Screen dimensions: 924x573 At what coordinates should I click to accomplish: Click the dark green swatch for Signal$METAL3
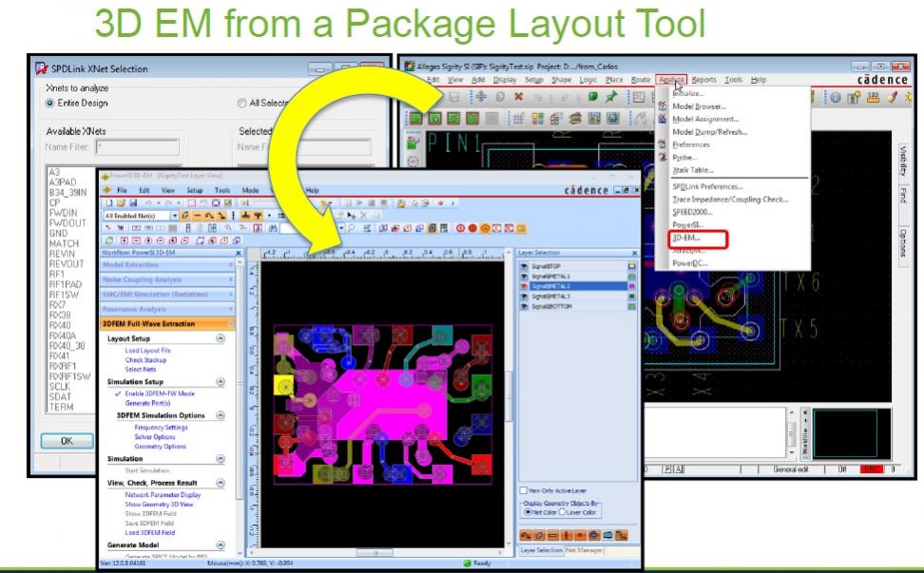(x=632, y=296)
